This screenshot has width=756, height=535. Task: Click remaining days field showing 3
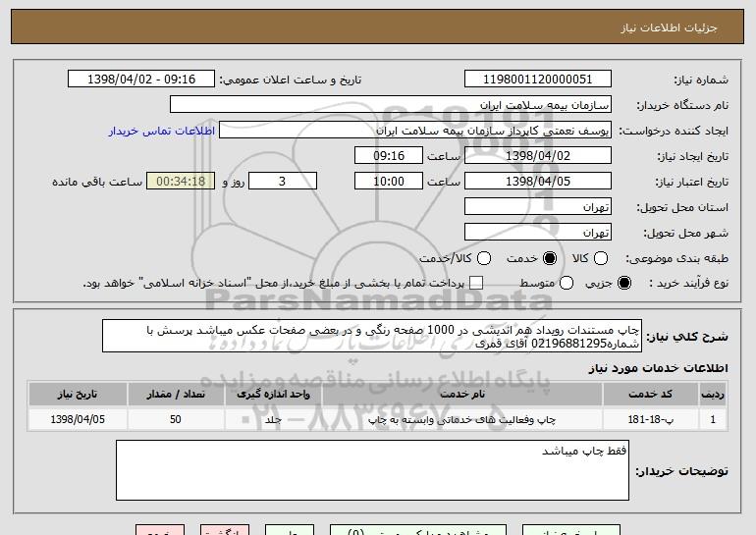click(283, 182)
